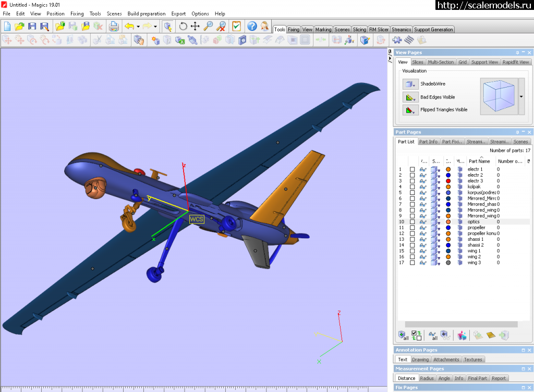The height and width of the screenshot is (392, 534).
Task: Check the box for wing 3
Action: point(412,263)
